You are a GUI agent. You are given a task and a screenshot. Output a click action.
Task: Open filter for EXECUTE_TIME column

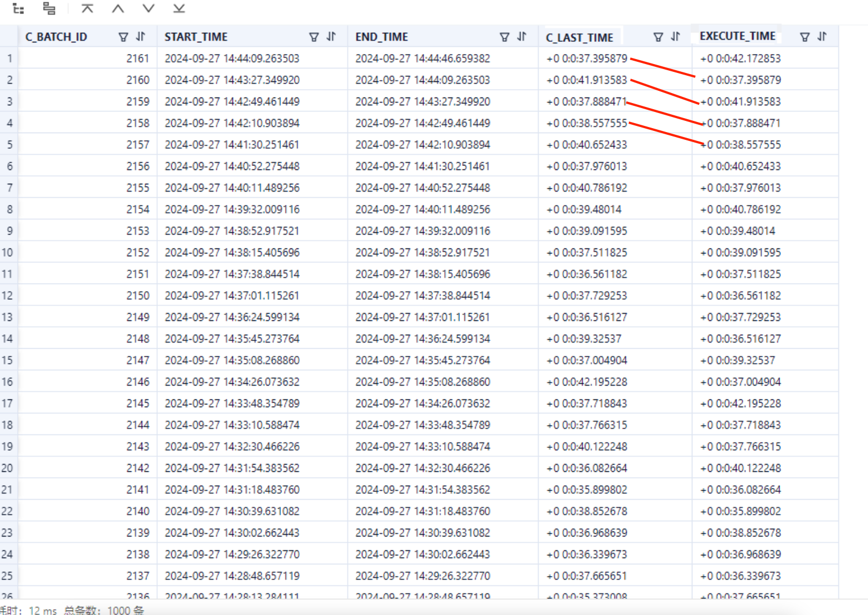[x=805, y=37]
